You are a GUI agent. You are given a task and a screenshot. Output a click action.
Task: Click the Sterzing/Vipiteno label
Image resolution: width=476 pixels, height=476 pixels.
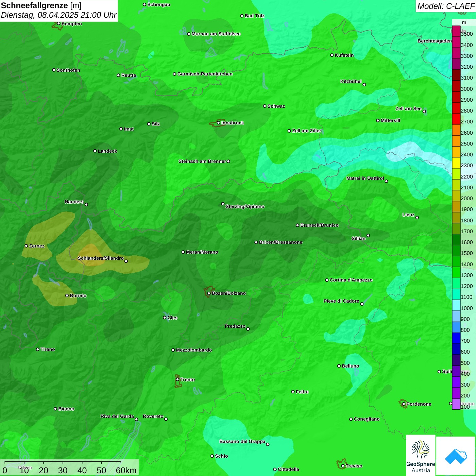[245, 206]
